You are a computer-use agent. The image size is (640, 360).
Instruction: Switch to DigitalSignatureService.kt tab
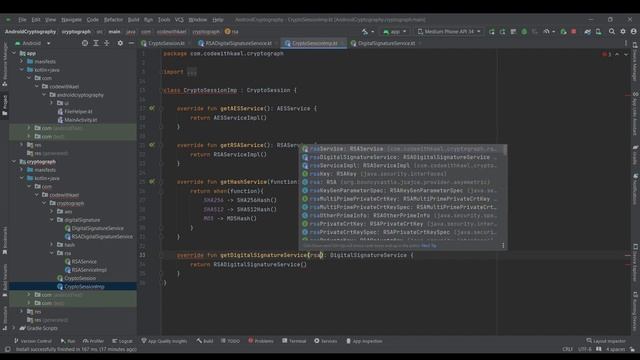click(386, 43)
